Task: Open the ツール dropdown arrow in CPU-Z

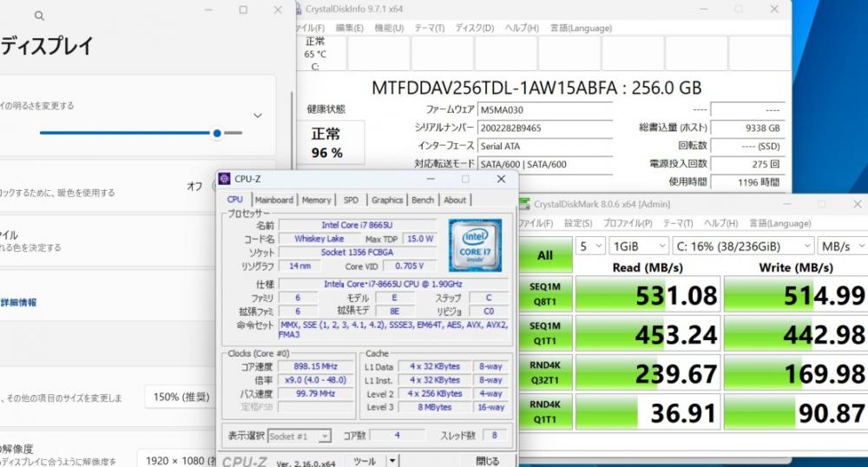Action: [392, 460]
